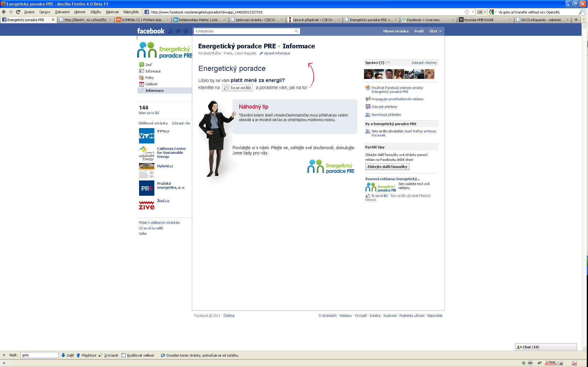Open the Propagujte prostřednictvím reklamy link

[397, 99]
